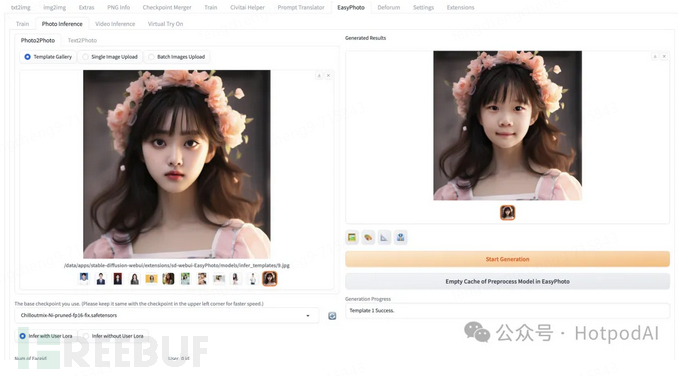Close the template gallery image preview
The width and height of the screenshot is (678, 376).
click(x=329, y=76)
